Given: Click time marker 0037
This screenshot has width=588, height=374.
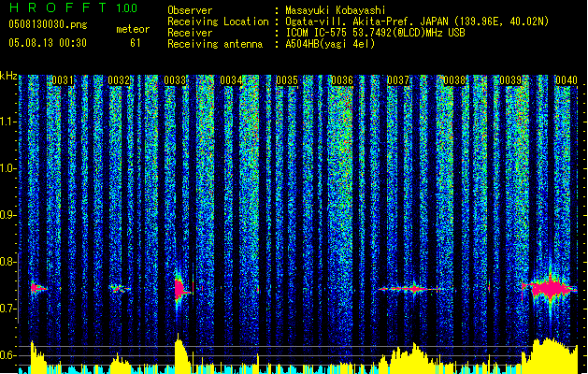Looking at the screenshot, I should click(398, 80).
